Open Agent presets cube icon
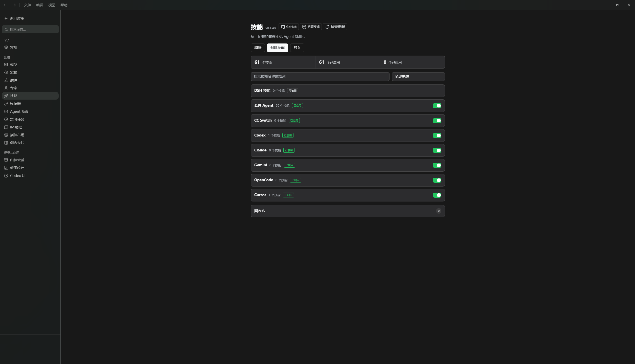This screenshot has height=364, width=635. pyautogui.click(x=6, y=111)
